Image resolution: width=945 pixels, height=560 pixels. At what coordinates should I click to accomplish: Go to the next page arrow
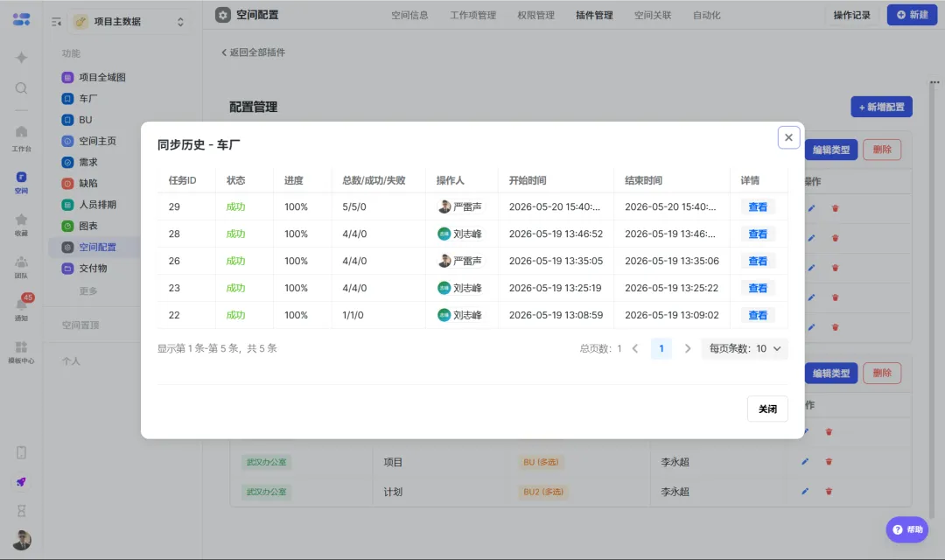[688, 348]
